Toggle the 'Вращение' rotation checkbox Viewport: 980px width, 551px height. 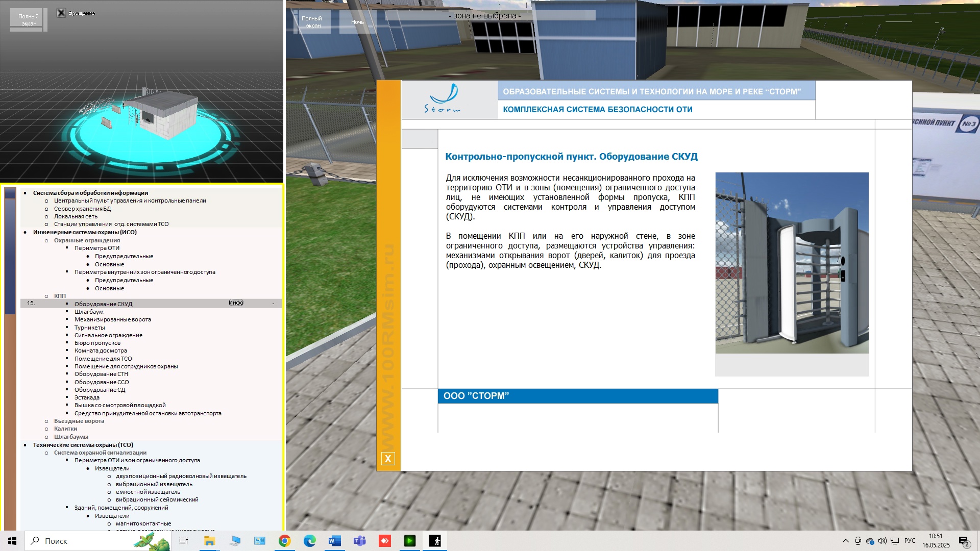point(61,13)
